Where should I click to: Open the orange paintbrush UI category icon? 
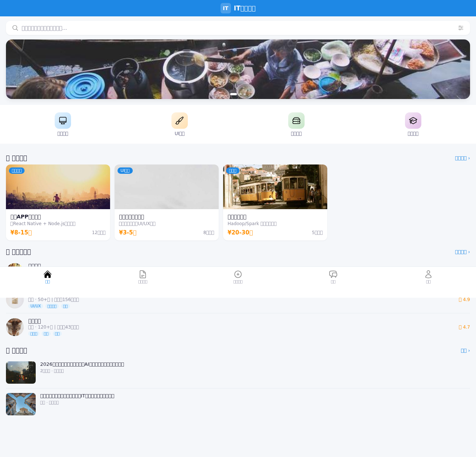pyautogui.click(x=180, y=121)
